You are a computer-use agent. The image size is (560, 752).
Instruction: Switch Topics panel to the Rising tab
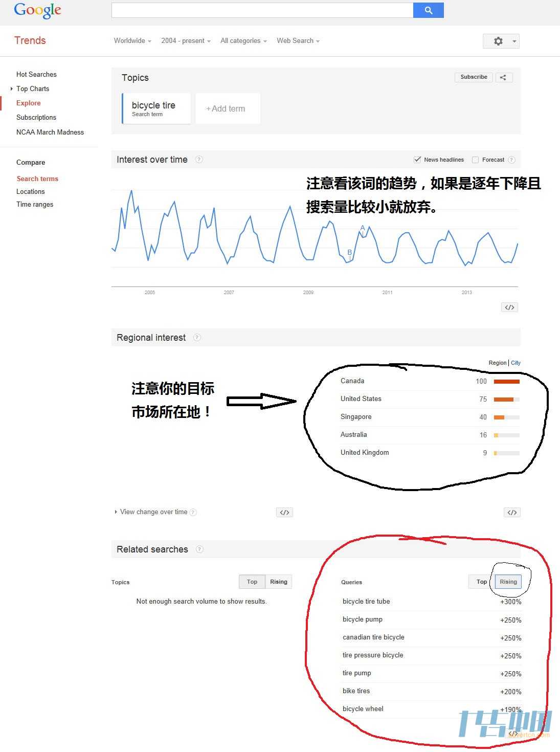(x=279, y=582)
